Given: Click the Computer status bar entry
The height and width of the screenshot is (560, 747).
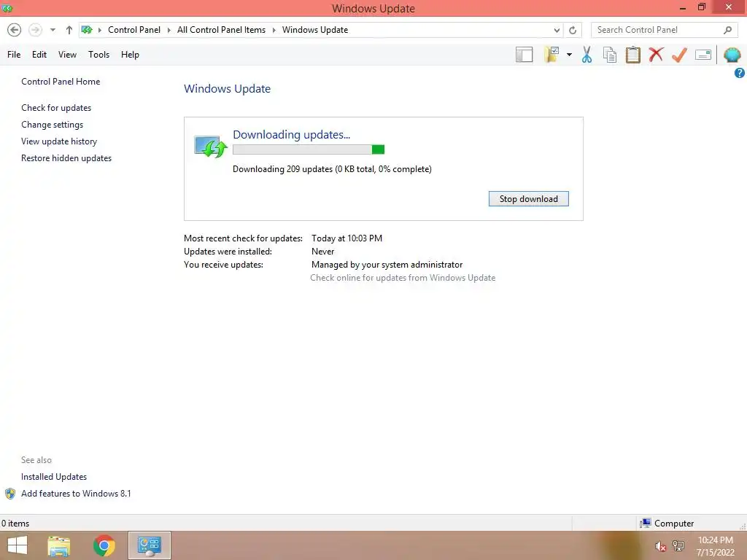Looking at the screenshot, I should pos(667,524).
